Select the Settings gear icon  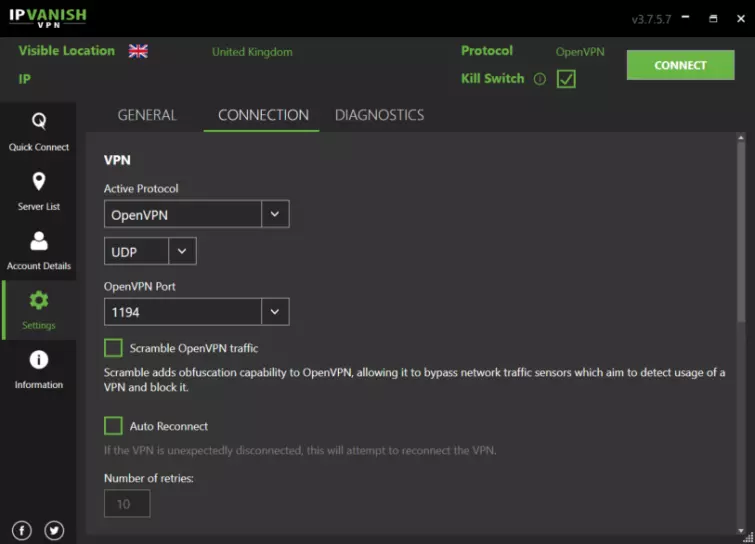[x=38, y=300]
